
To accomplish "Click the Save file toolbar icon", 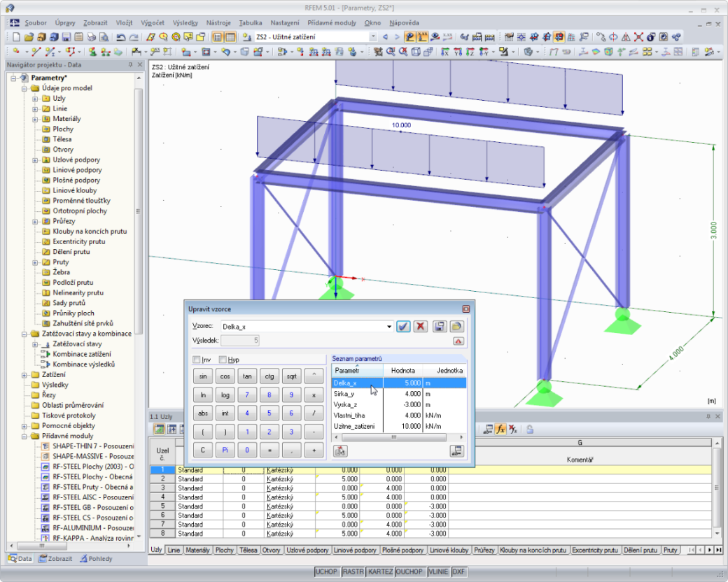I will tap(66, 37).
